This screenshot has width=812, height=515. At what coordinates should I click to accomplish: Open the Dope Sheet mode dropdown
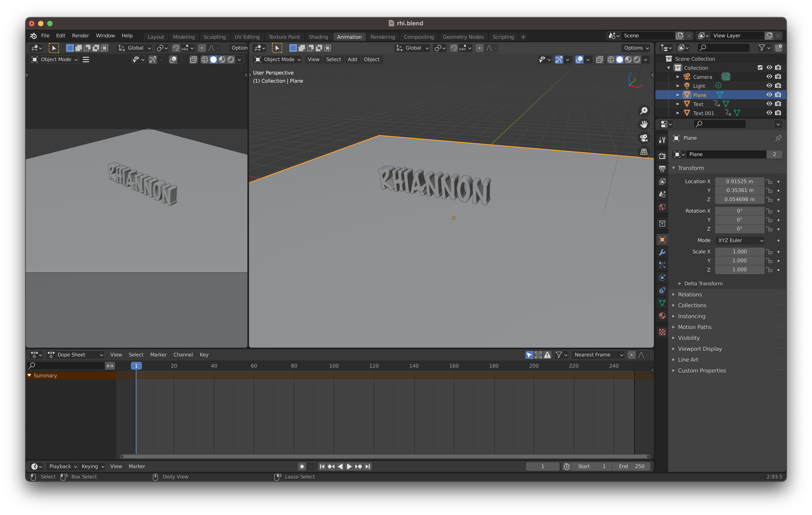(75, 355)
